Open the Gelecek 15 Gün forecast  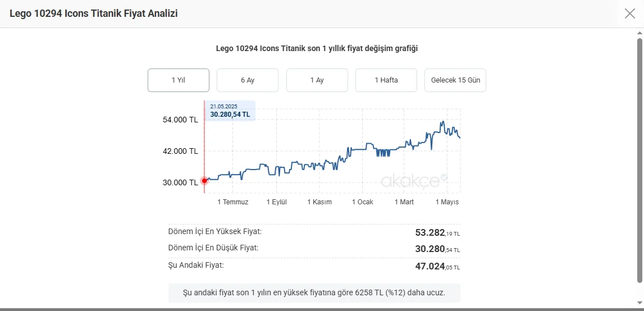455,80
